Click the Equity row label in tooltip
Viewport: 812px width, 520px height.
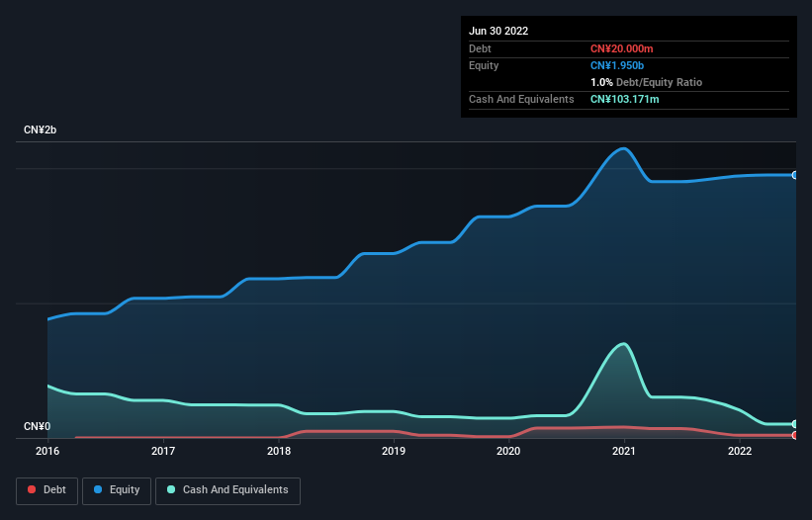(x=484, y=65)
